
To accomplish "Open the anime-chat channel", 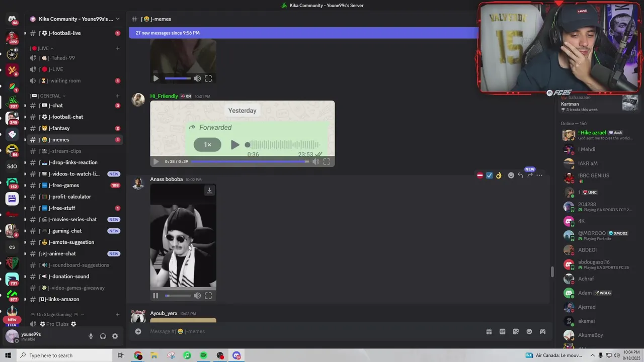I will coord(74,253).
